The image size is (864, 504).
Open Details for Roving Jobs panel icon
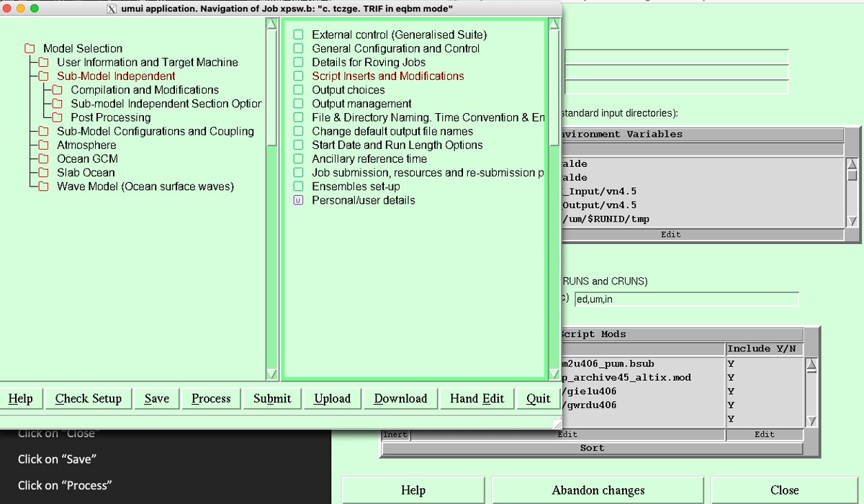(x=298, y=62)
